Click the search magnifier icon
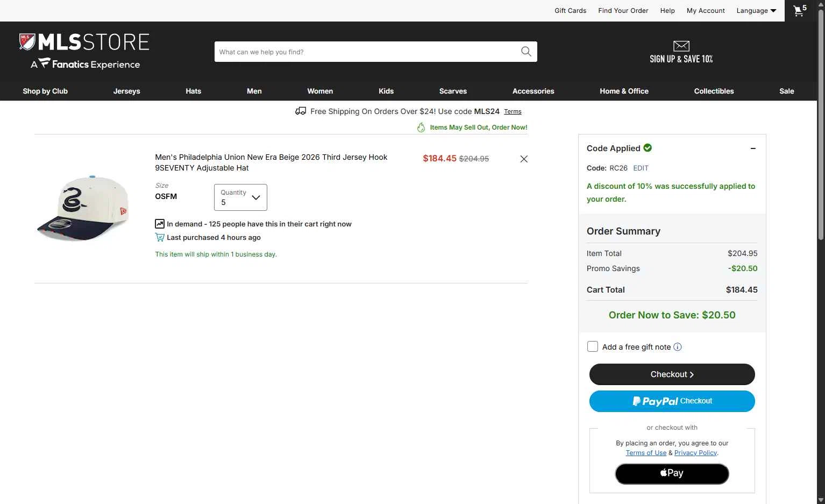The height and width of the screenshot is (504, 825). click(x=526, y=52)
